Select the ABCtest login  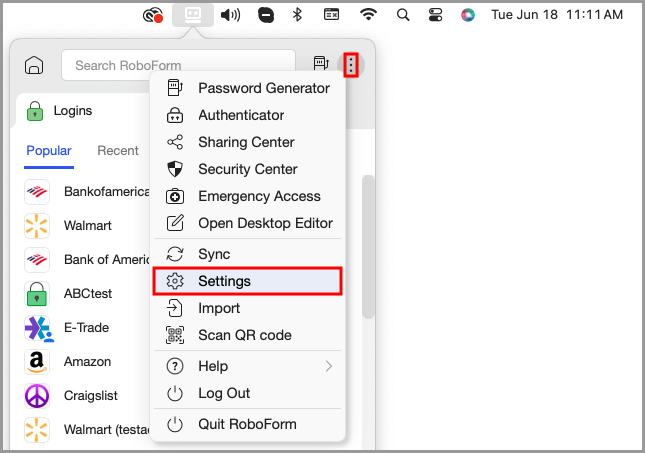[87, 294]
